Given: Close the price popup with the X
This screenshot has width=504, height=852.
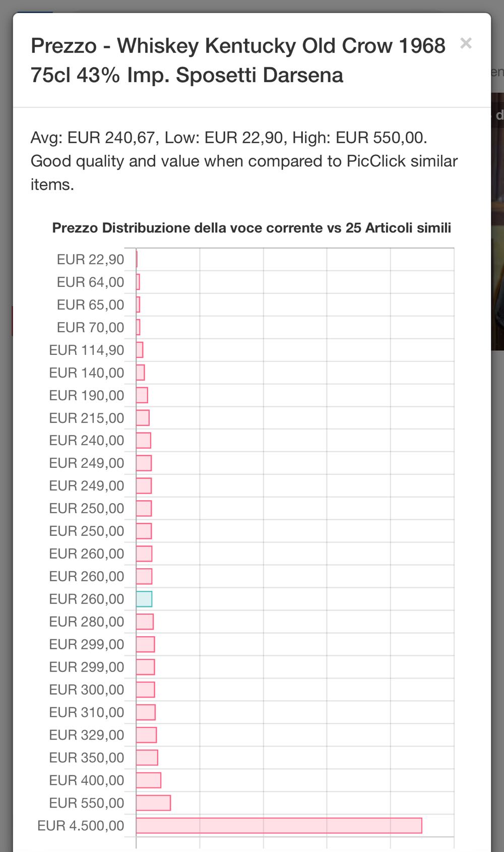Looking at the screenshot, I should coord(466,44).
